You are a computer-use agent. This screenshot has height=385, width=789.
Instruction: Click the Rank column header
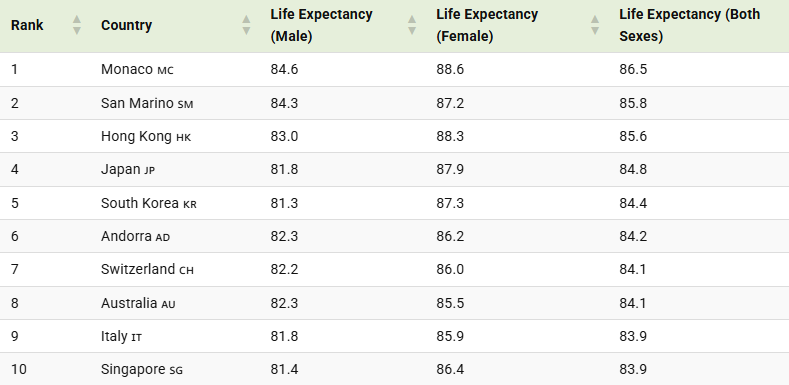pyautogui.click(x=27, y=25)
